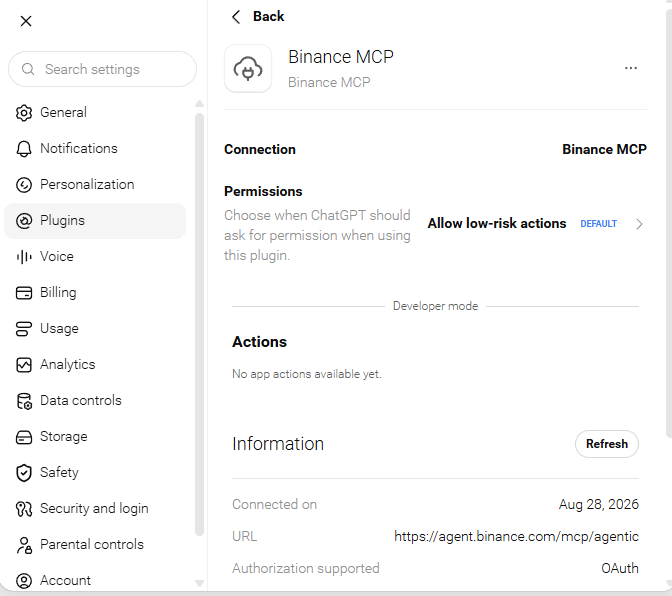Click the Search settings input field
Image resolution: width=672 pixels, height=596 pixels.
pos(102,69)
